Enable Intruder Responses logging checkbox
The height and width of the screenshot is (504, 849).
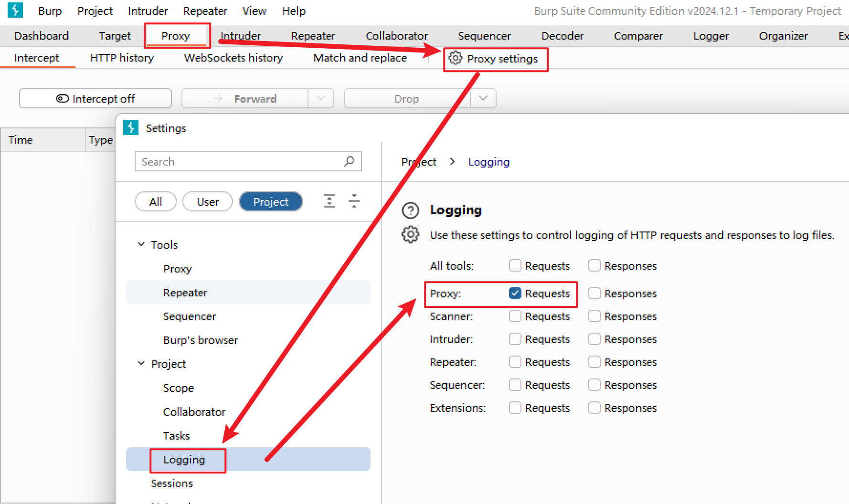tap(594, 339)
